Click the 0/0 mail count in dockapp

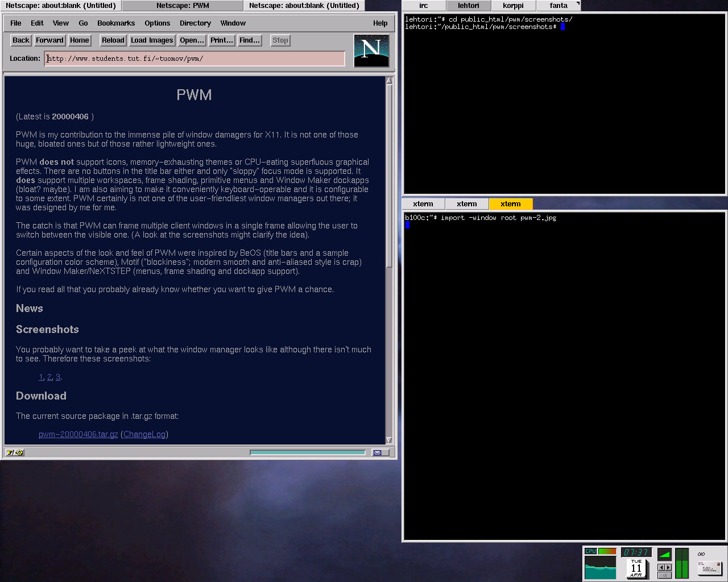tap(701, 554)
